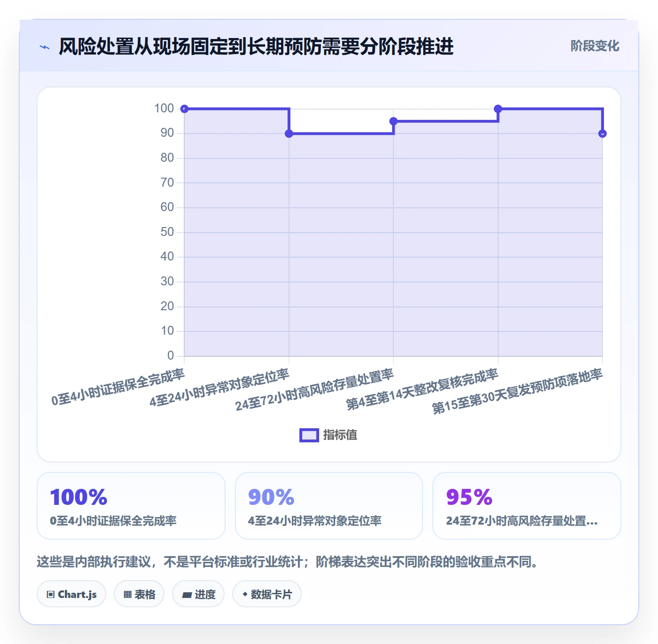Click the lightning icon beside the title
The image size is (658, 644).
[45, 47]
